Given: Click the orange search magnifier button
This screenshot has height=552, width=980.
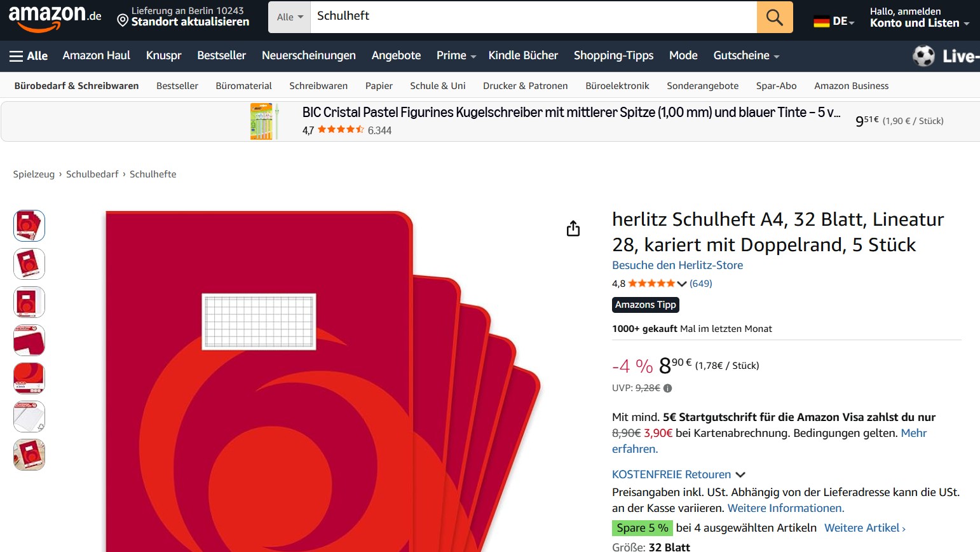Looking at the screenshot, I should tap(775, 17).
